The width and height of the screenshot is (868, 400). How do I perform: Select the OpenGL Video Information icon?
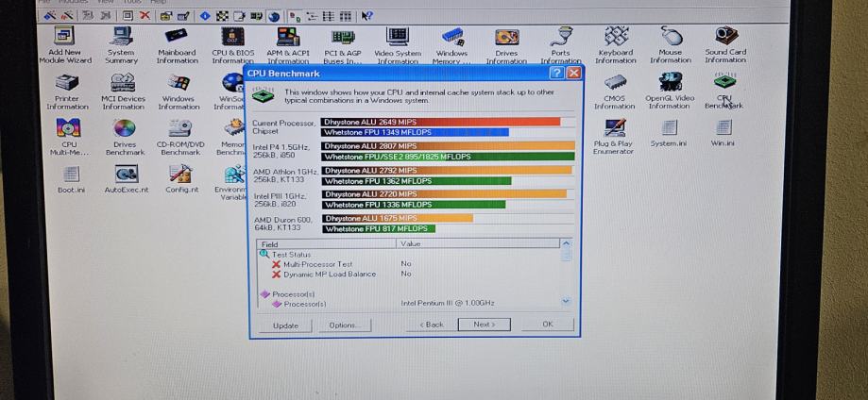[670, 92]
